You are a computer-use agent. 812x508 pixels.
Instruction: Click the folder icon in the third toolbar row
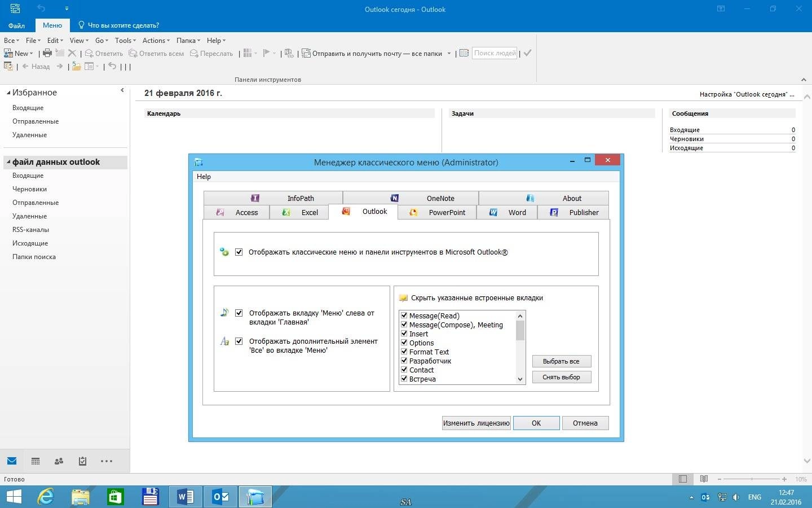(76, 67)
